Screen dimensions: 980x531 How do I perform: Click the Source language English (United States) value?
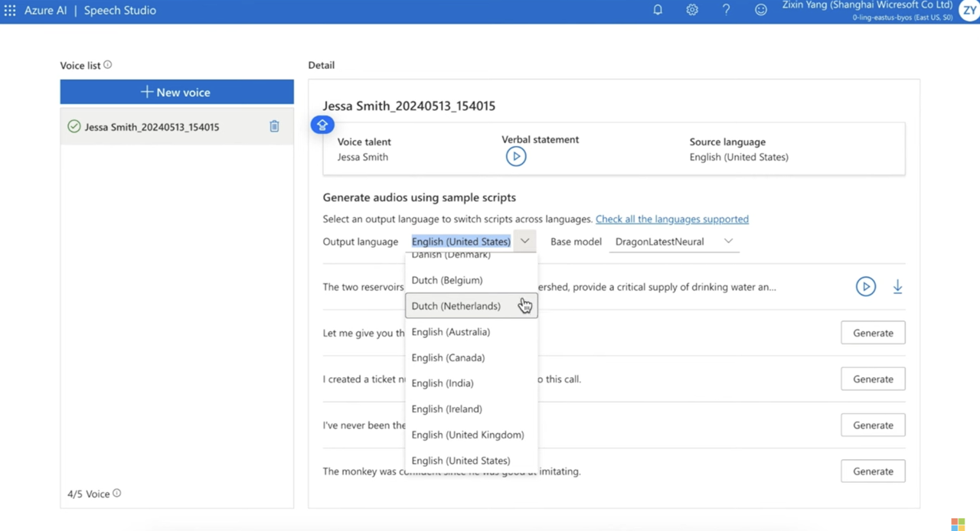click(739, 157)
